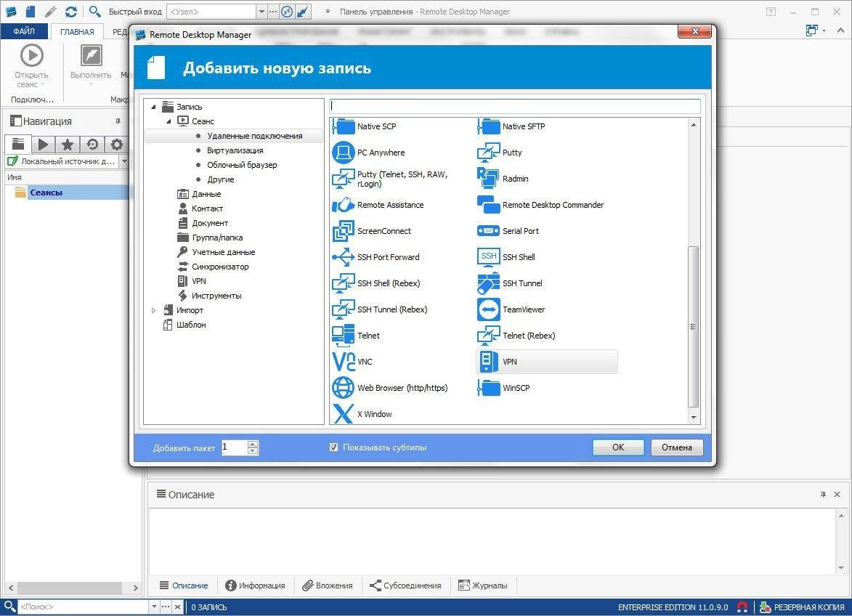
Task: Expand the Импорт tree node
Action: point(153,310)
